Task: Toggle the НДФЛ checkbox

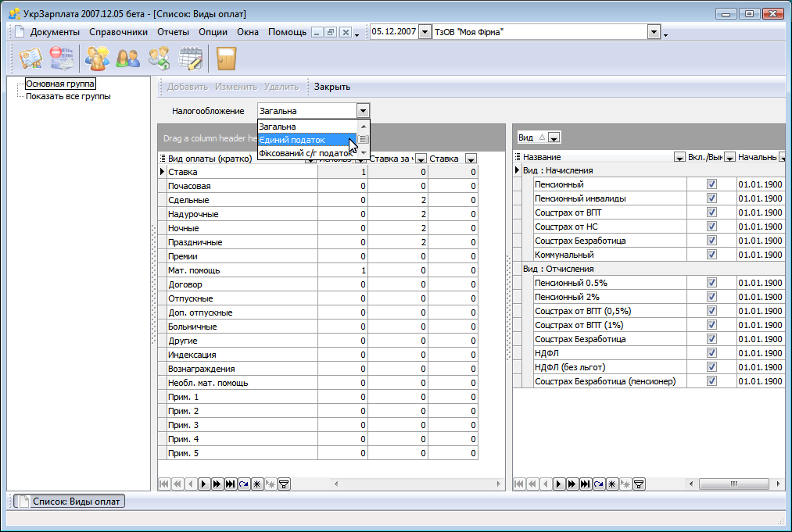Action: pos(711,353)
